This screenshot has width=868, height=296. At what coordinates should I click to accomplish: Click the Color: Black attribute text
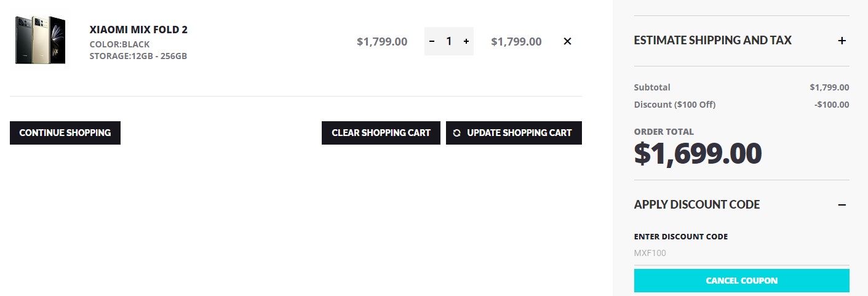(x=120, y=44)
